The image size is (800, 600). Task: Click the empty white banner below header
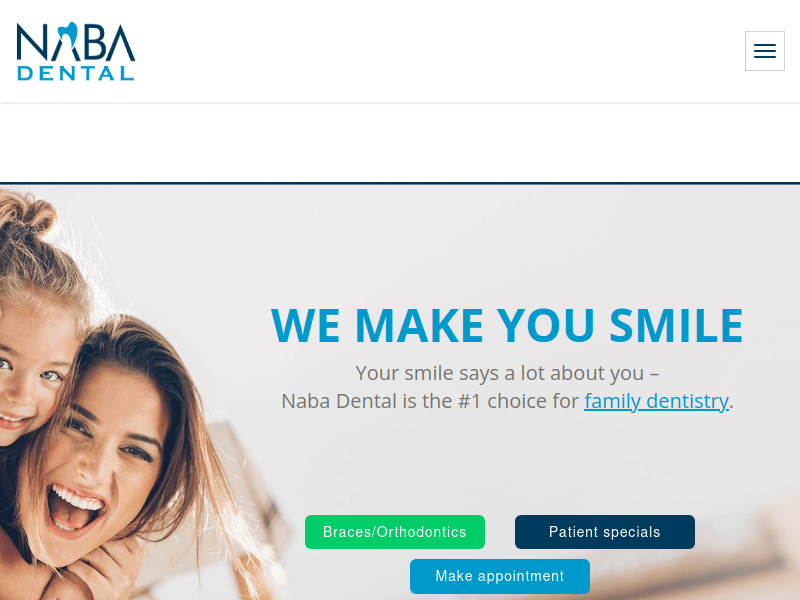click(x=400, y=143)
